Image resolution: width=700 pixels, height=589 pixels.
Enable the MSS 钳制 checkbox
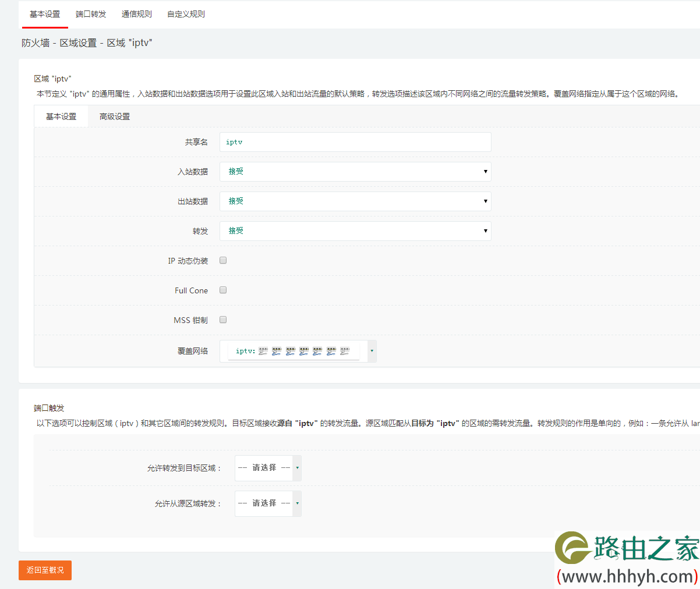click(223, 320)
